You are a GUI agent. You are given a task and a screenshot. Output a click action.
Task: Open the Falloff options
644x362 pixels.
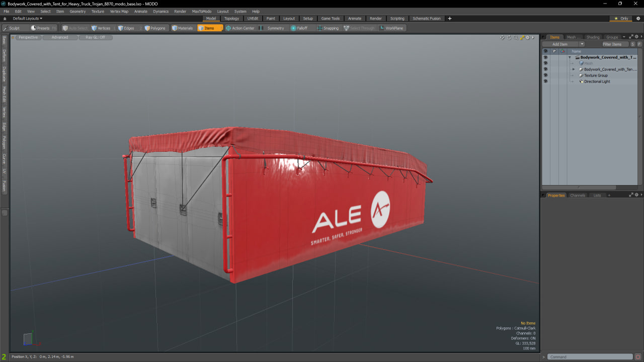click(x=302, y=28)
